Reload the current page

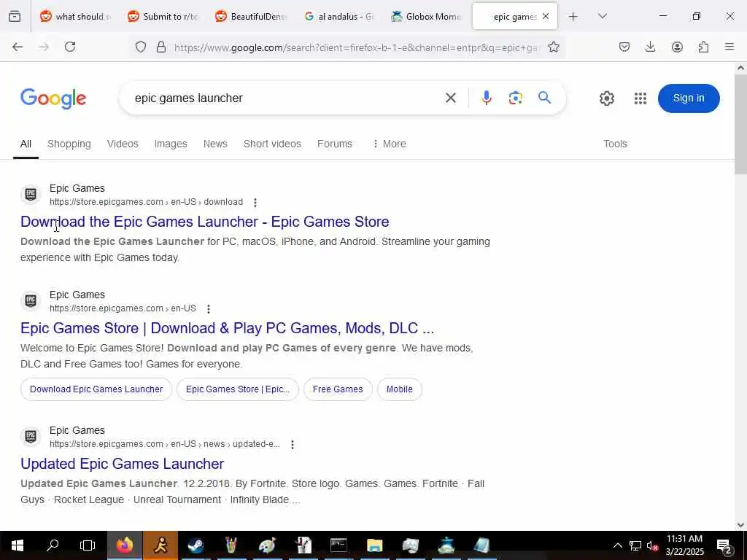70,47
